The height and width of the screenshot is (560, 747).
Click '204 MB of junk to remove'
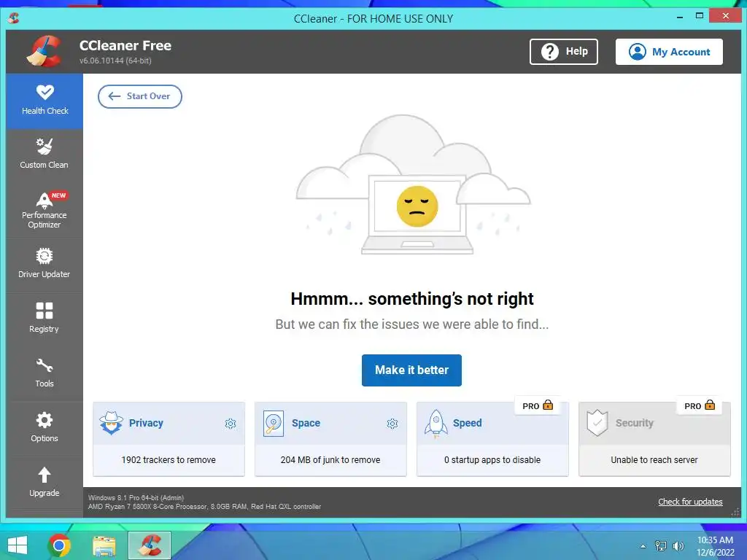330,460
